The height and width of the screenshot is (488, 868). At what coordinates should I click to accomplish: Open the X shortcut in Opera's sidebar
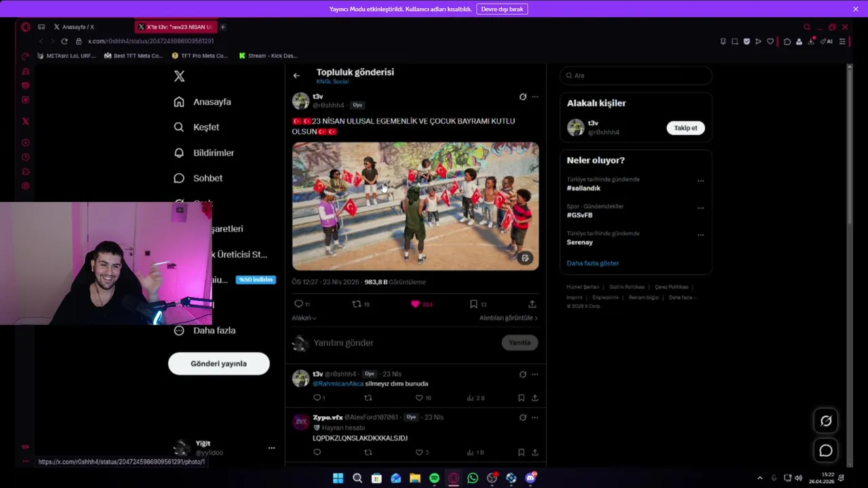(x=26, y=121)
